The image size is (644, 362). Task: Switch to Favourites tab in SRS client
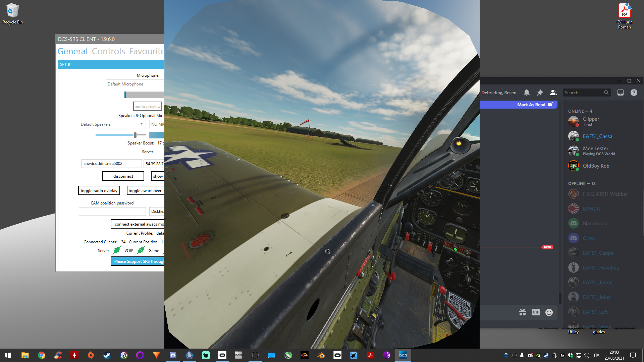tap(147, 51)
